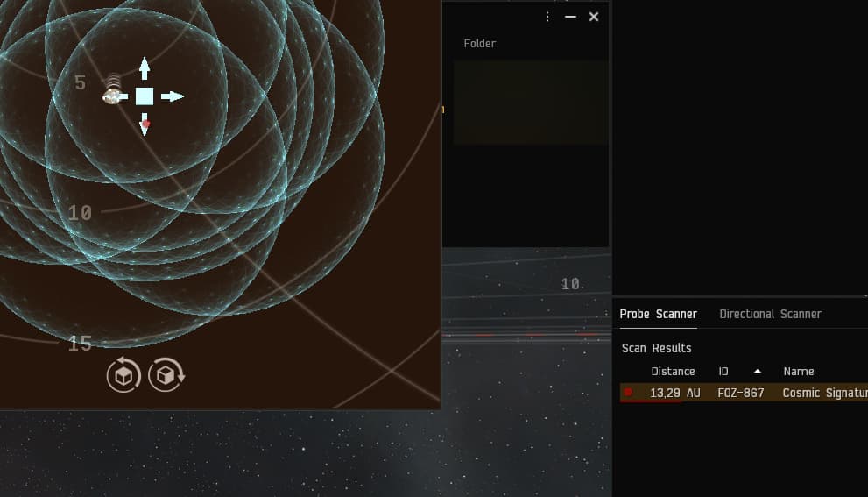868x497 pixels.
Task: Click the upward movement arrow on probe gizmo
Action: (x=145, y=68)
